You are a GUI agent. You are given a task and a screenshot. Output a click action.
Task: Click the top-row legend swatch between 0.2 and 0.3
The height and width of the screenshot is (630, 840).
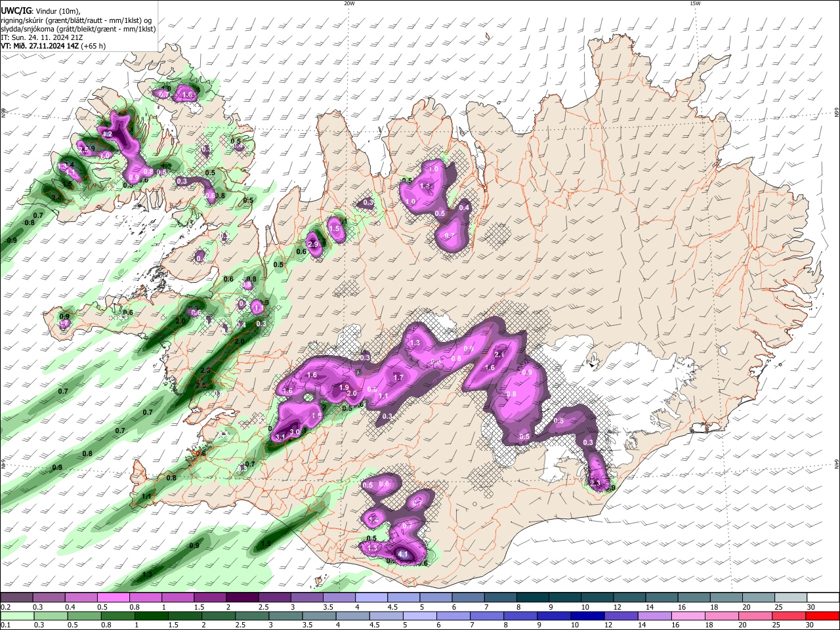(x=16, y=598)
